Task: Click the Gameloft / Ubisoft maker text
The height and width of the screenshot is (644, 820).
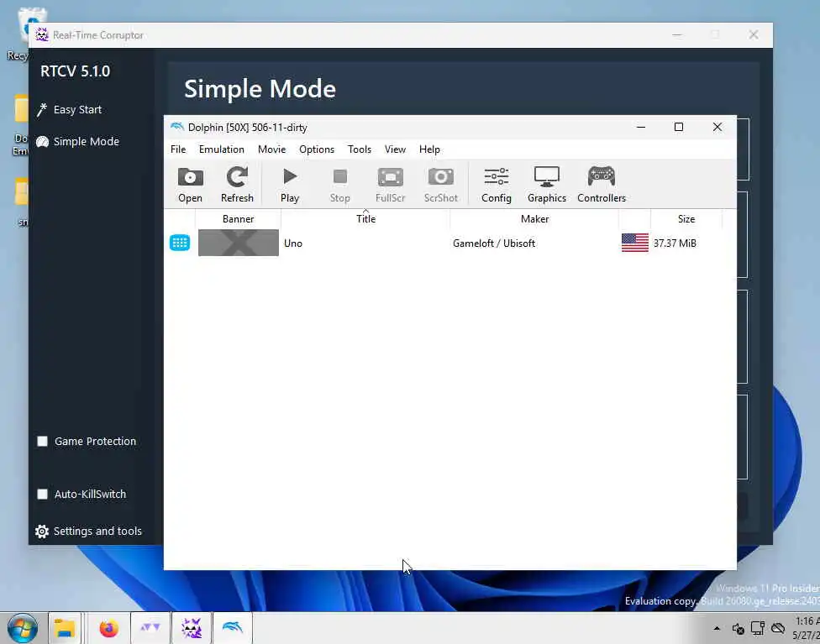Action: [494, 243]
